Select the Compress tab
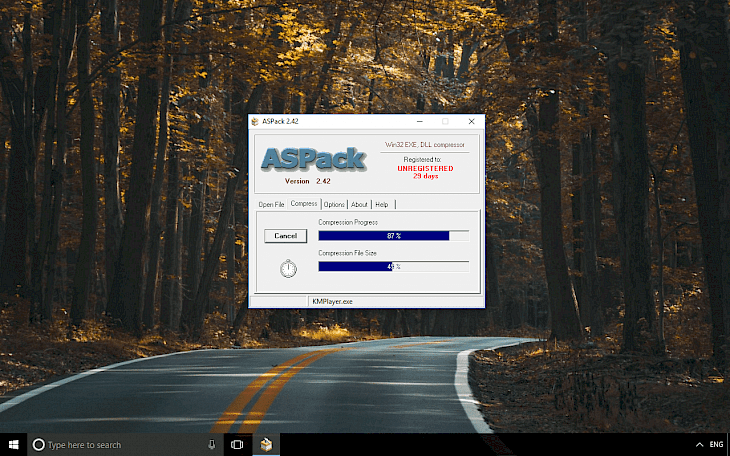The height and width of the screenshot is (456, 730). tap(304, 204)
